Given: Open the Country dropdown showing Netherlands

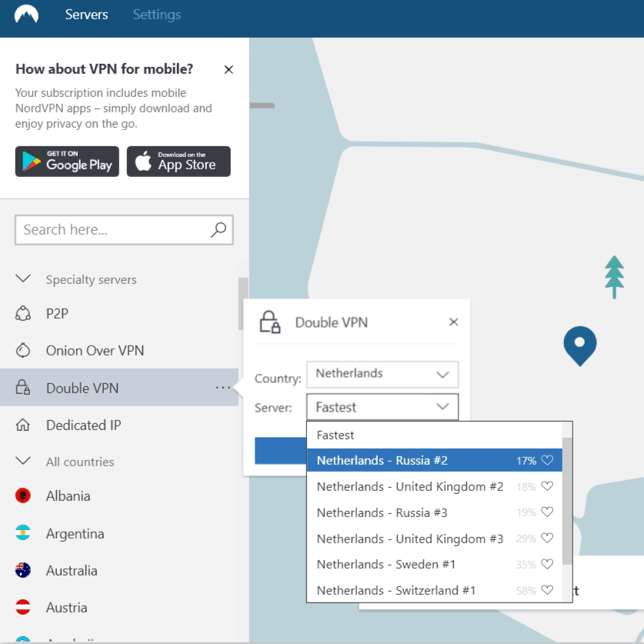Looking at the screenshot, I should coord(382,374).
